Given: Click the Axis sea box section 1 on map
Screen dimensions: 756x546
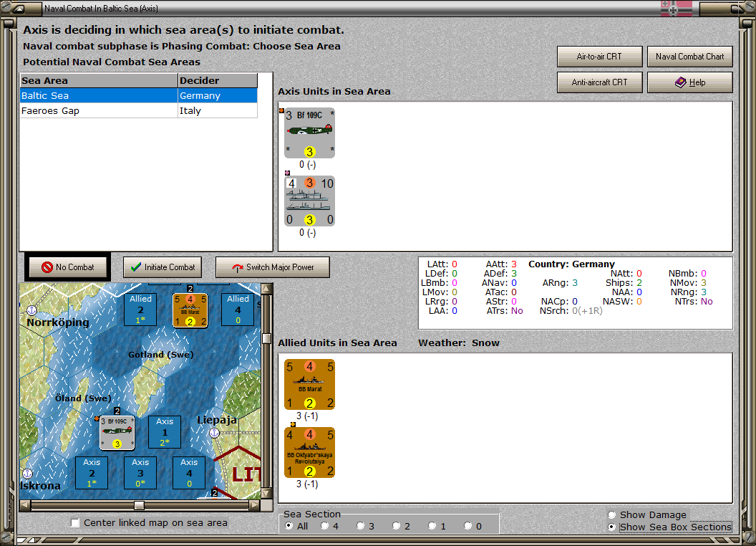Looking at the screenshot, I should point(165,432).
